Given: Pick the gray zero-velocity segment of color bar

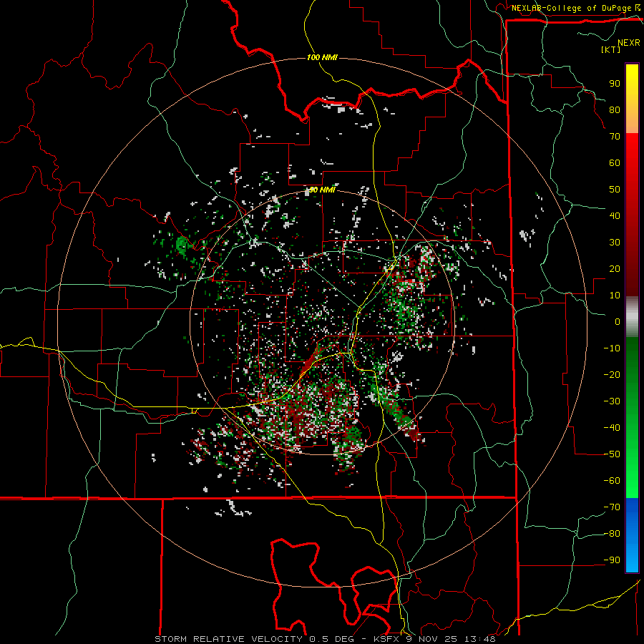Looking at the screenshot, I should tap(632, 317).
